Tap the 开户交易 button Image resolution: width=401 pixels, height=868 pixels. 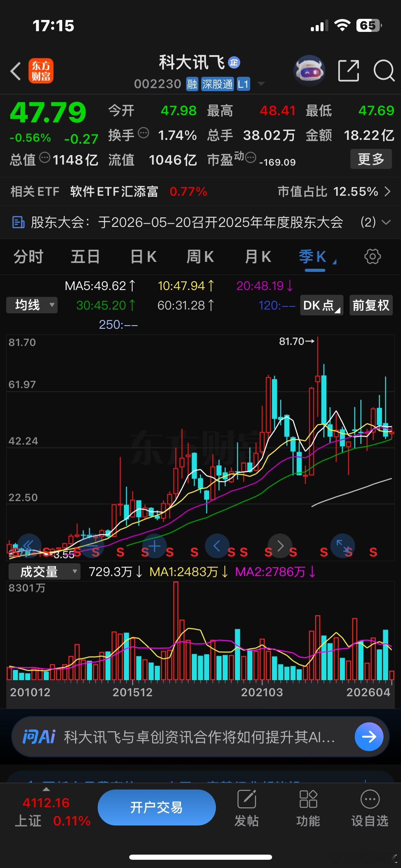(157, 807)
